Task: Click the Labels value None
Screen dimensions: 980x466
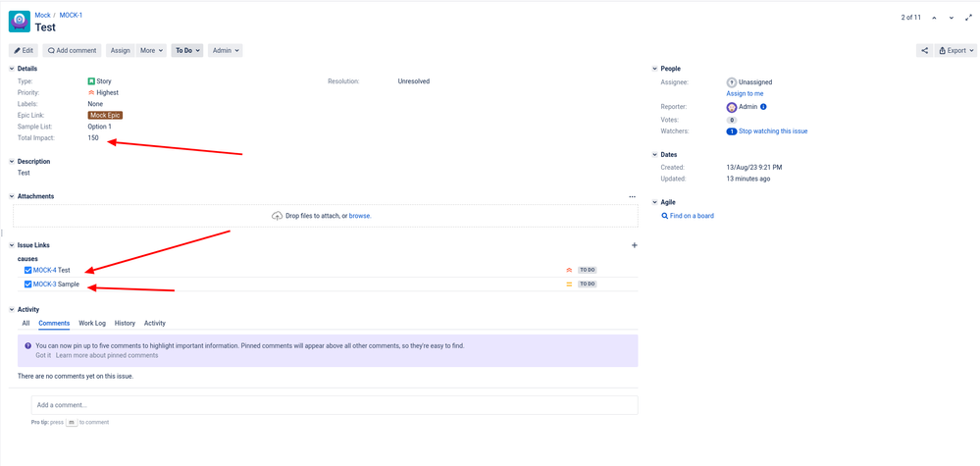Action: (x=95, y=104)
